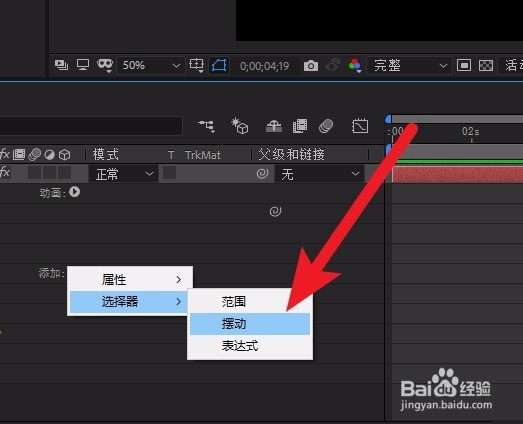Choose 表达式 from the selector submenu
This screenshot has height=424, width=523.
[250, 346]
